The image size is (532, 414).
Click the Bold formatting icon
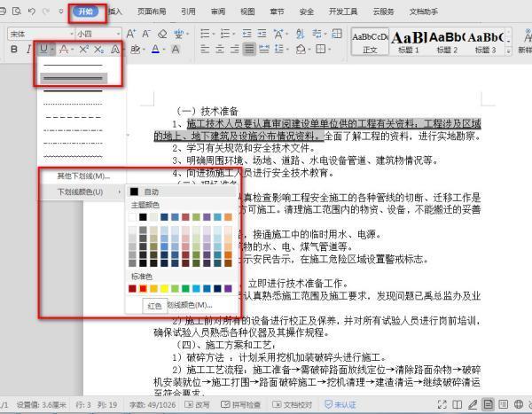point(14,50)
